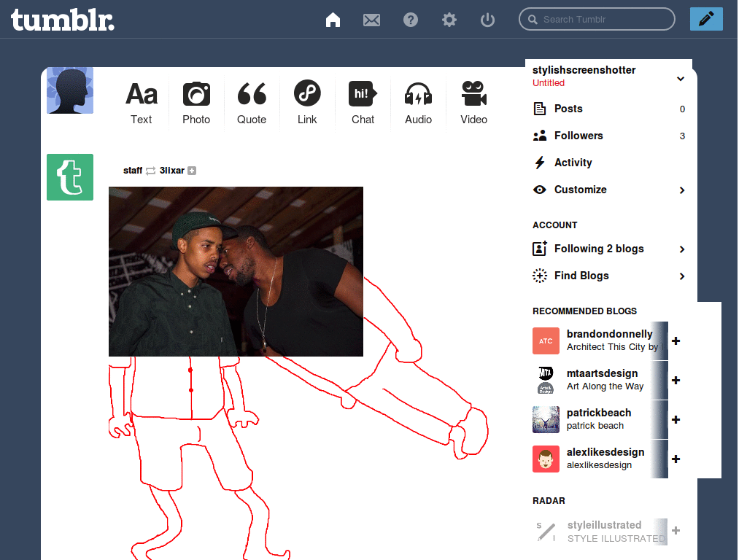Image resolution: width=747 pixels, height=560 pixels.
Task: Open the Help question mark icon
Action: pos(411,20)
